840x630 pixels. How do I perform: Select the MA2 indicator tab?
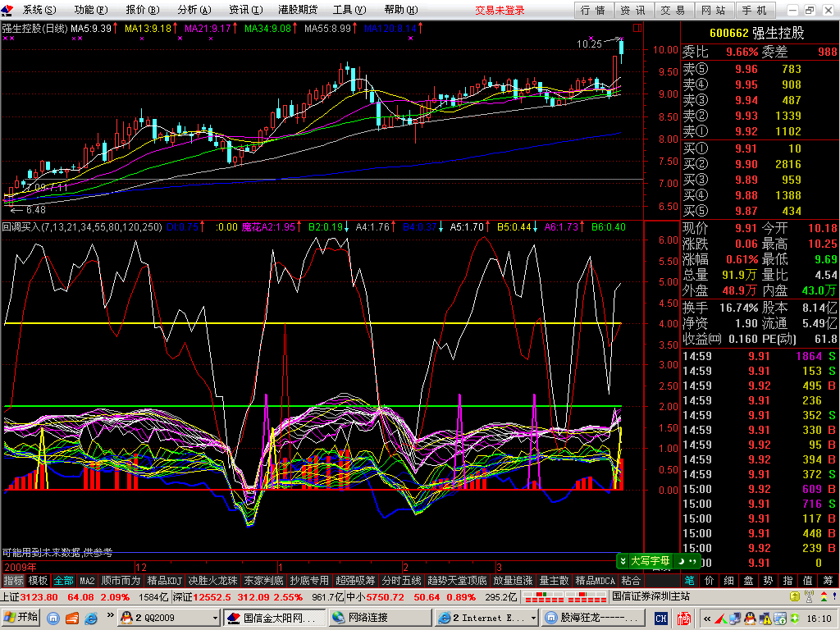click(x=87, y=580)
